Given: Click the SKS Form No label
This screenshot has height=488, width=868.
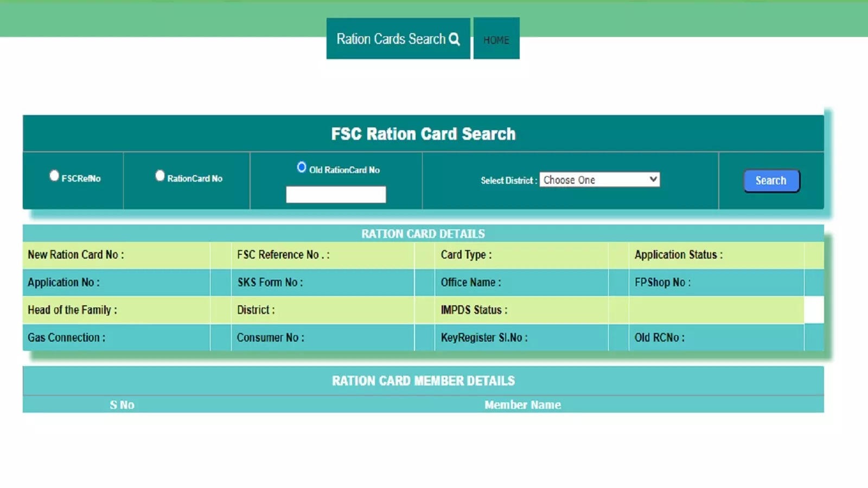Looking at the screenshot, I should click(270, 282).
